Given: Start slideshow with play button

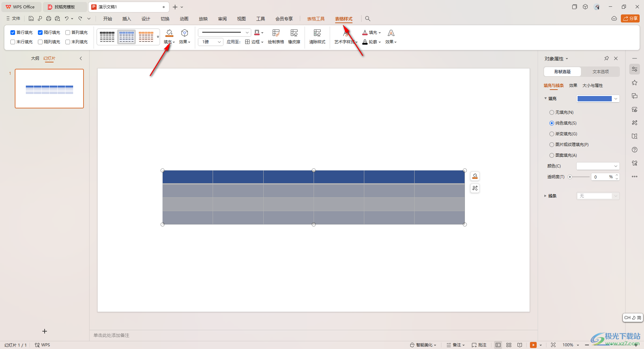Looking at the screenshot, I should point(533,345).
